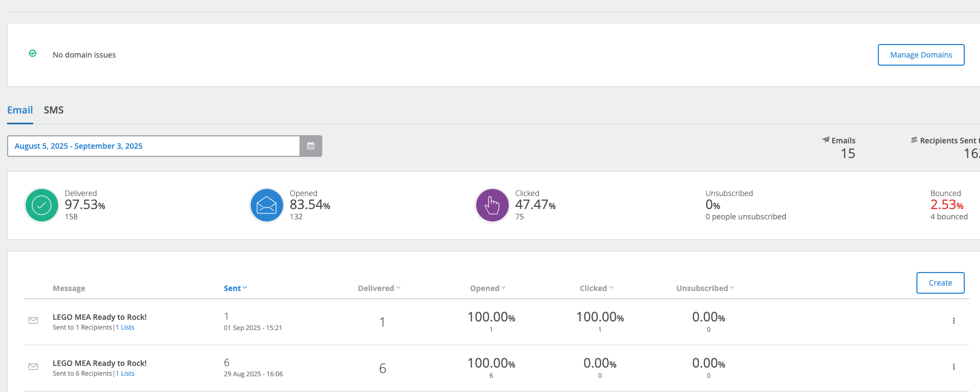Click the calendar icon beside date range
980x392 pixels.
coord(311,146)
